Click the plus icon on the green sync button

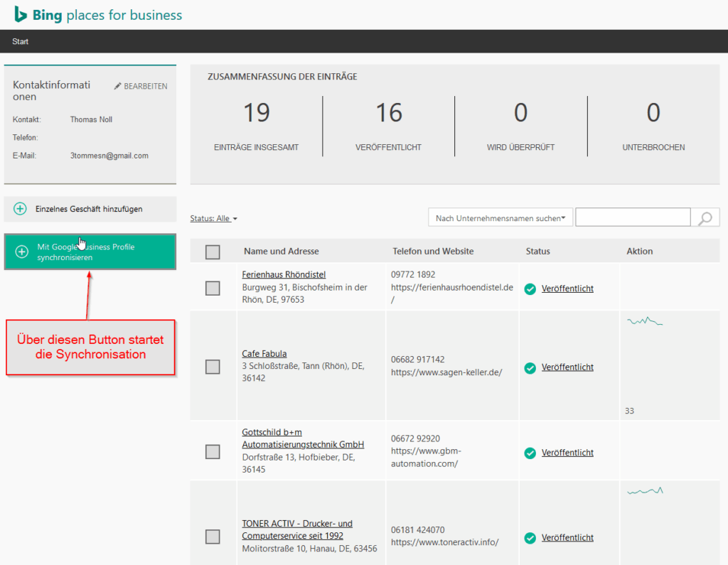pos(21,252)
